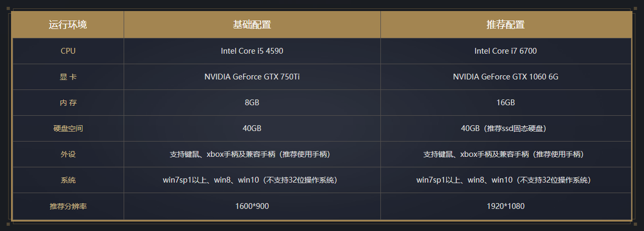This screenshot has height=231, width=644.
Task: Select the 系统 row label
Action: pyautogui.click(x=68, y=180)
